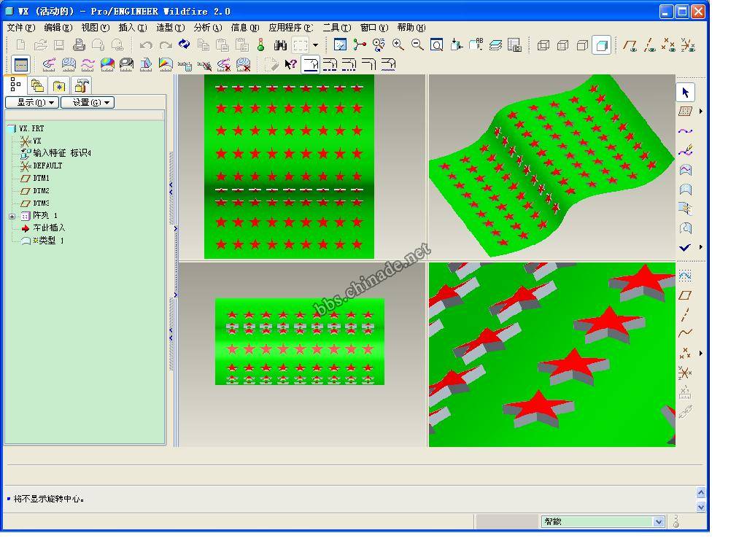
Task: Click the blue checkmark Done icon
Action: click(685, 247)
